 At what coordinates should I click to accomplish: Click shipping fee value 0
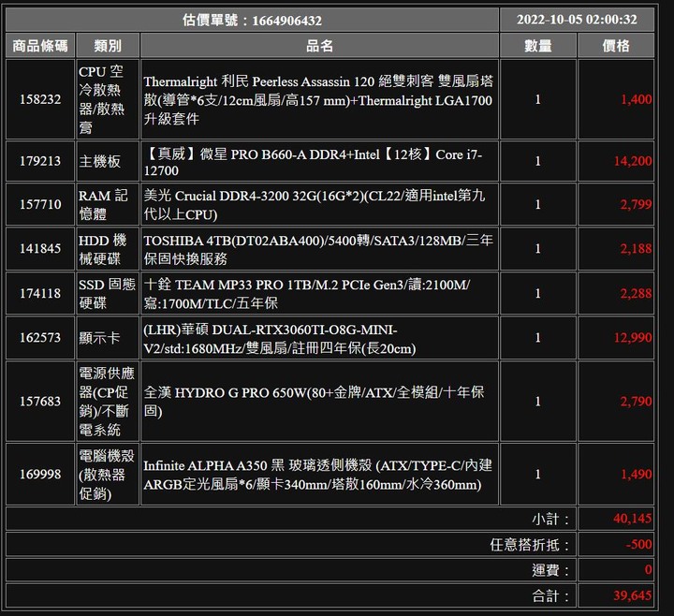point(648,569)
